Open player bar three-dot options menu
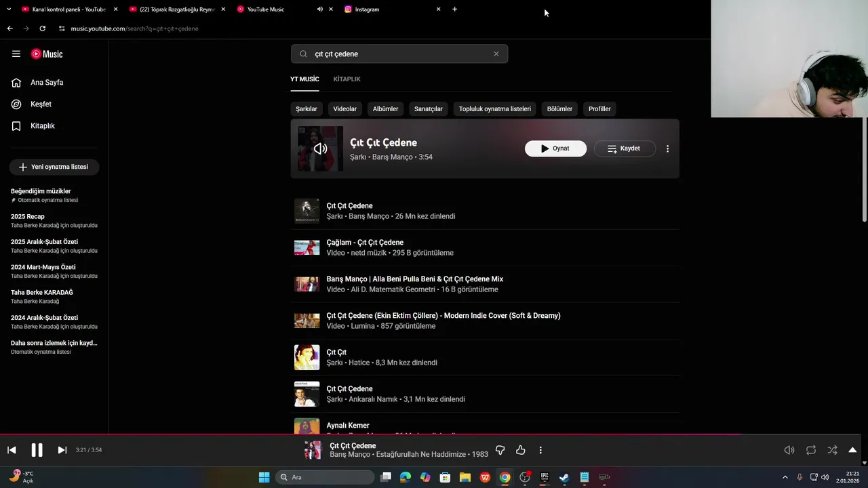 click(540, 450)
